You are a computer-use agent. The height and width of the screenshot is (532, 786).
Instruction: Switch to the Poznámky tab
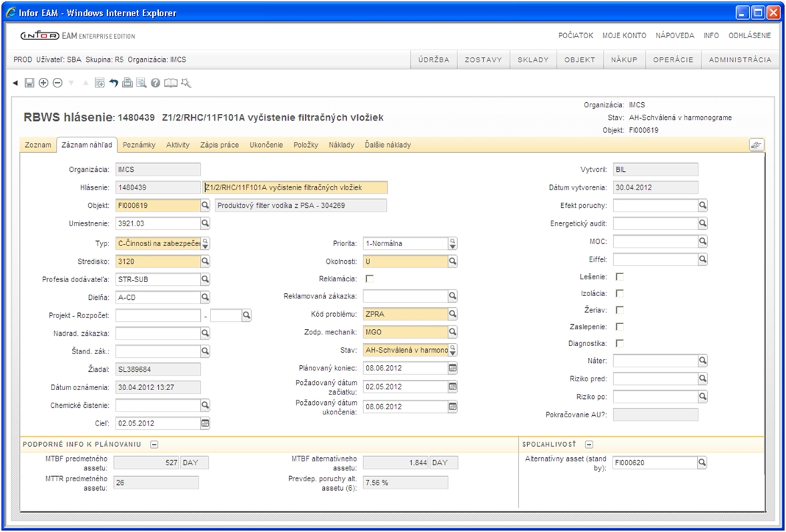[x=140, y=145]
